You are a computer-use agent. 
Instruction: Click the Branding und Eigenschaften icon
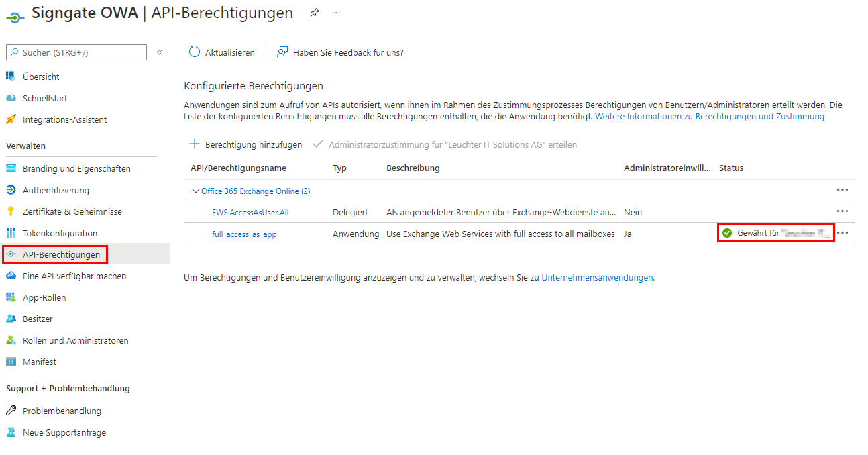[11, 168]
